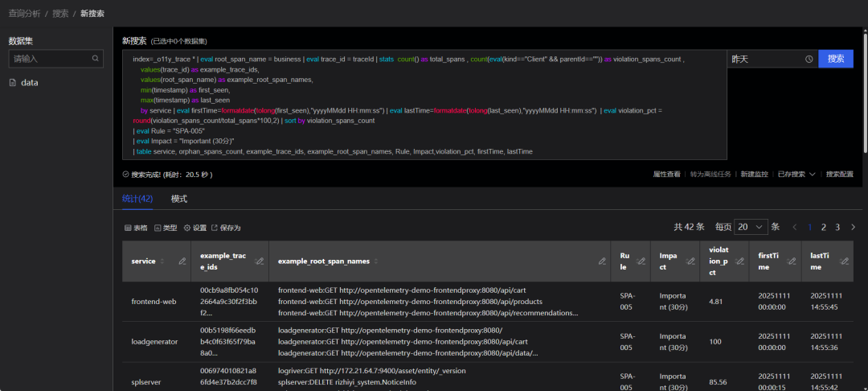868x391 pixels.
Task: Click the blue 搜索 button
Action: pyautogui.click(x=835, y=59)
